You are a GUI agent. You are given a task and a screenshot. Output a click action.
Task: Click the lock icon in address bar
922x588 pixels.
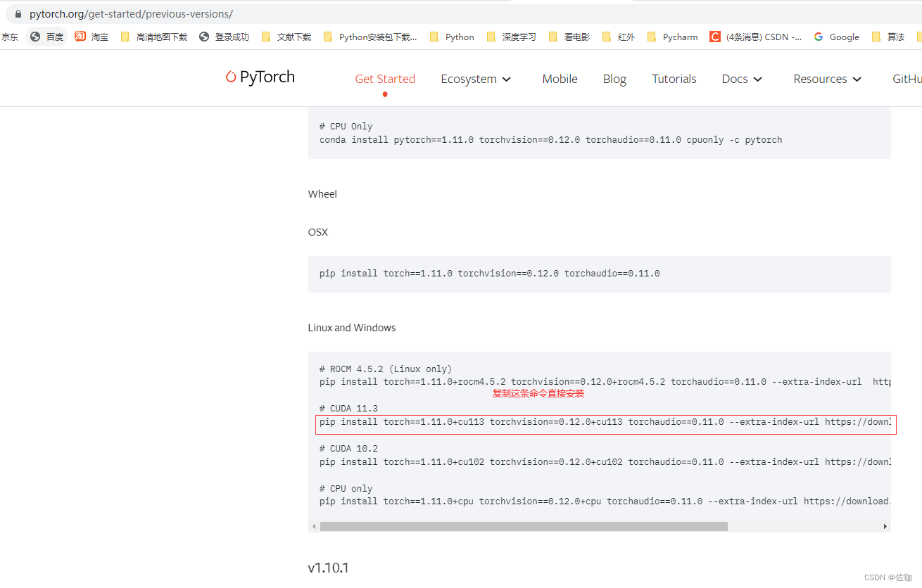coord(18,14)
